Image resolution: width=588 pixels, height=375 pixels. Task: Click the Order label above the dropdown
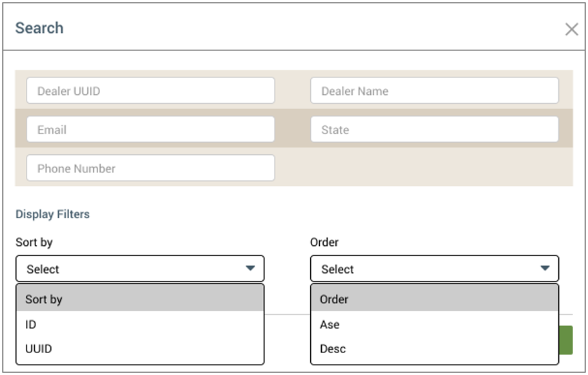(324, 242)
